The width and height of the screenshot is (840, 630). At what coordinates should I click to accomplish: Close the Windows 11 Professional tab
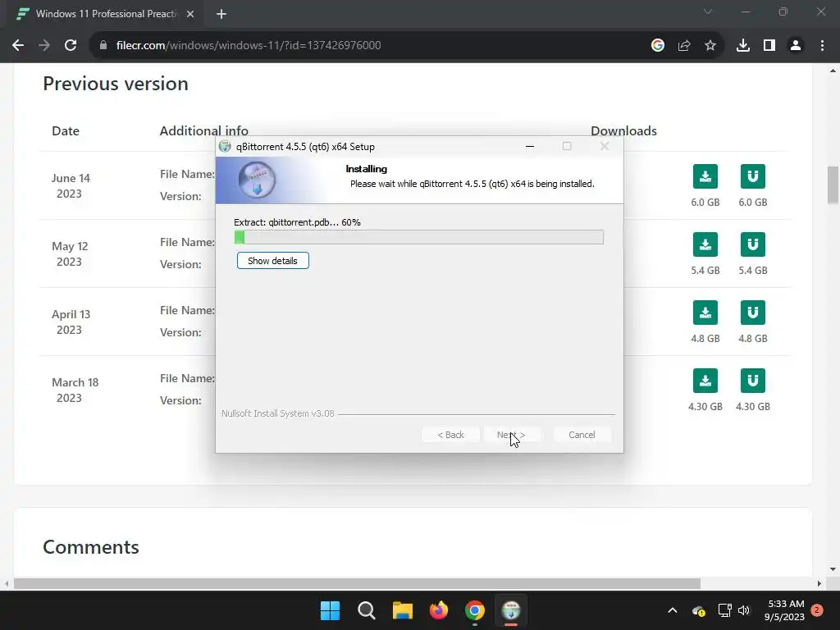[190, 14]
